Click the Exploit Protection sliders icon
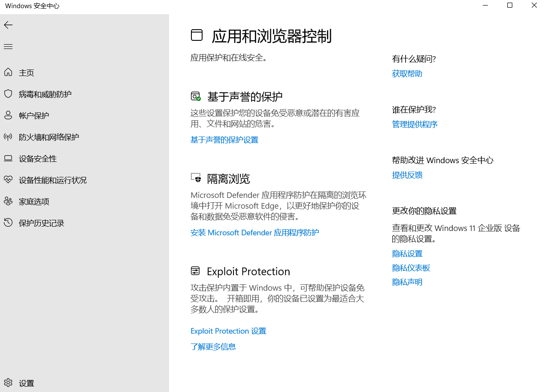Viewport: 545px width, 392px height. pos(195,270)
